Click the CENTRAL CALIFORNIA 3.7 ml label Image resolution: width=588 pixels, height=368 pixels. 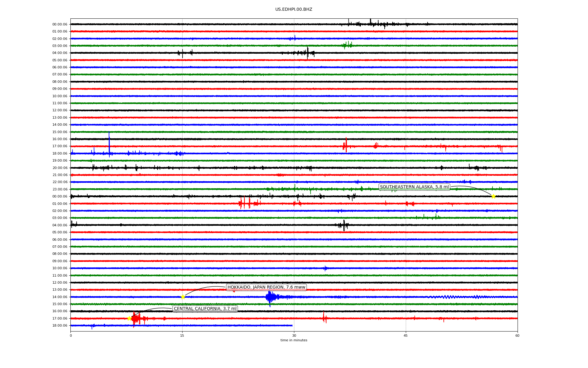[x=205, y=309]
